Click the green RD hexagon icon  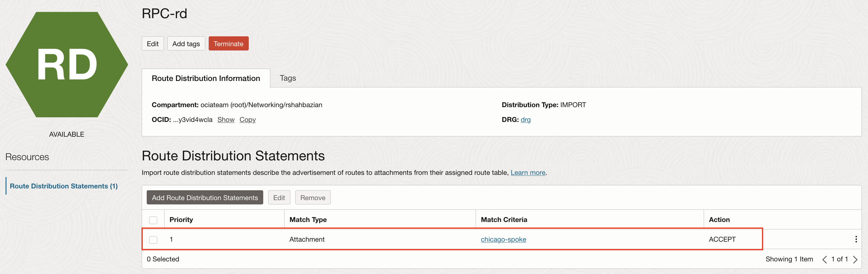(x=67, y=64)
